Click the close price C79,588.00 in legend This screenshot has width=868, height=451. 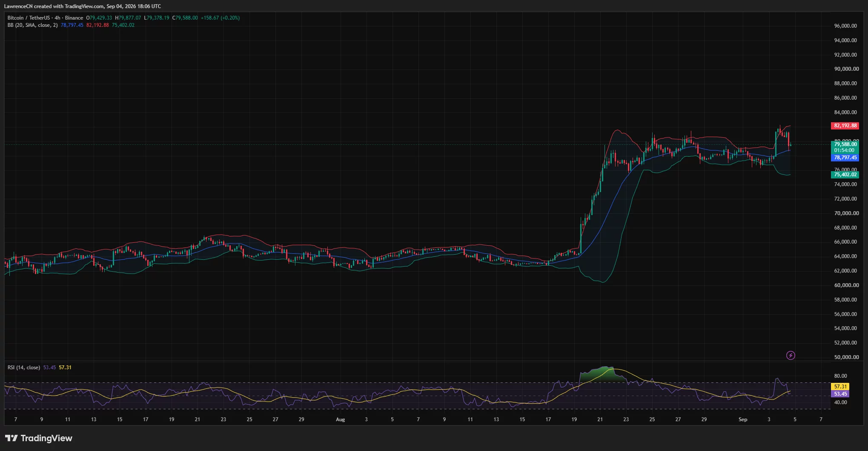click(x=185, y=18)
